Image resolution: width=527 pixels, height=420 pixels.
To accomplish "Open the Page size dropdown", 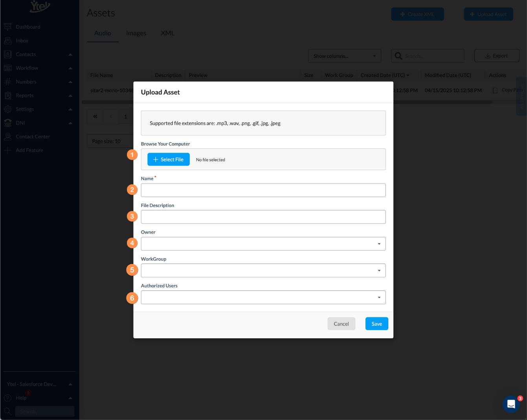I will [110, 141].
